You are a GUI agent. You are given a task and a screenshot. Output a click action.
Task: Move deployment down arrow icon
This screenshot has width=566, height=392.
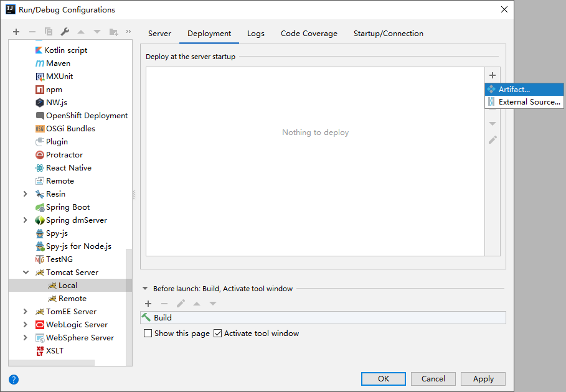click(493, 124)
